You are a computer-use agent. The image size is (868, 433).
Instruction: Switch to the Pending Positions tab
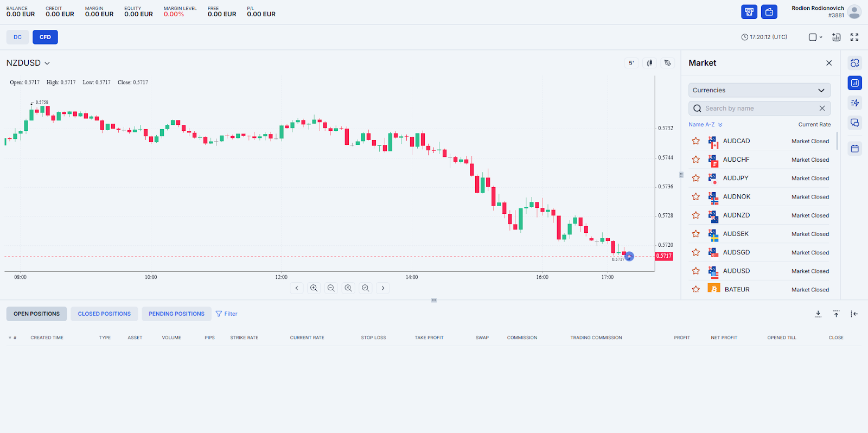pyautogui.click(x=176, y=314)
